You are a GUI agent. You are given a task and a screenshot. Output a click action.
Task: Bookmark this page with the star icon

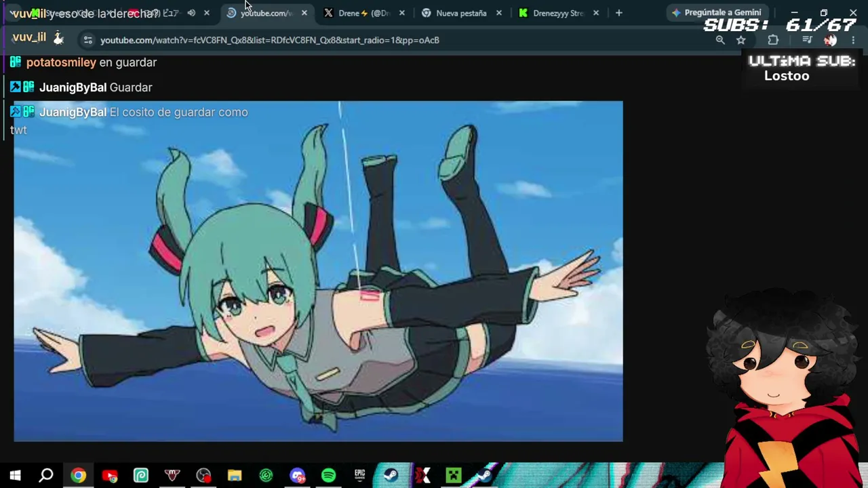(x=741, y=40)
